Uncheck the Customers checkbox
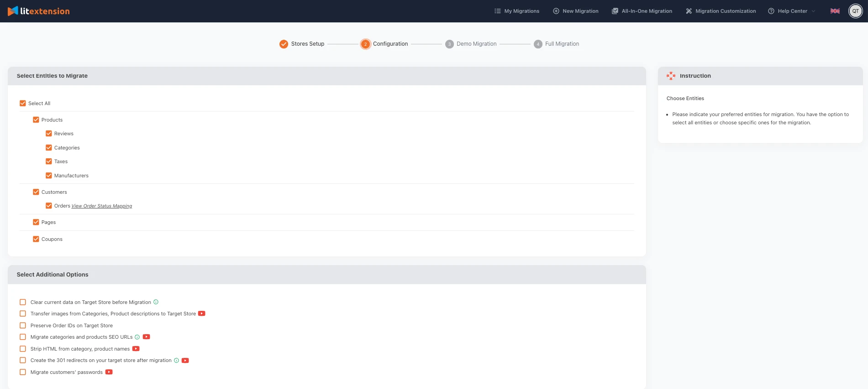This screenshot has width=868, height=389. [36, 192]
